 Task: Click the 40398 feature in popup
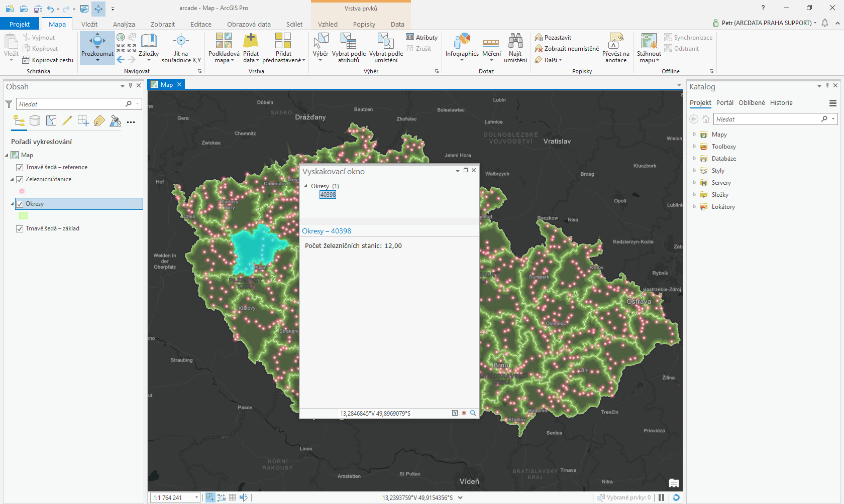(328, 195)
